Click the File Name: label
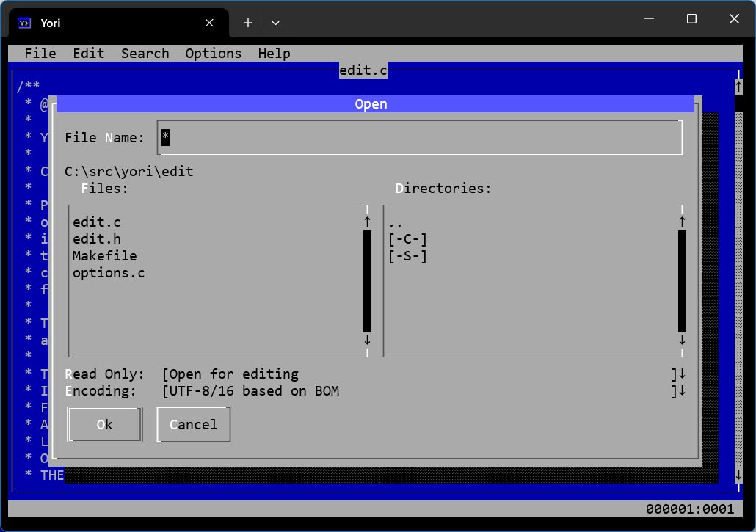Screen dimensions: 756x532 click(105, 138)
